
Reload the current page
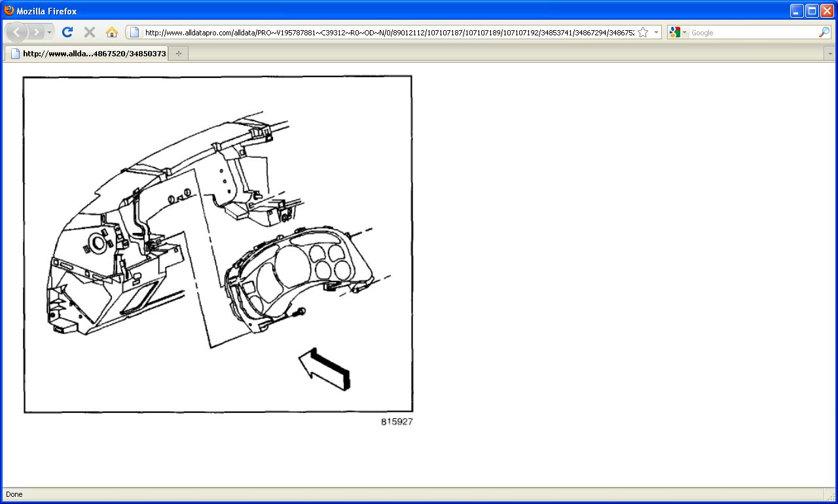(x=67, y=32)
